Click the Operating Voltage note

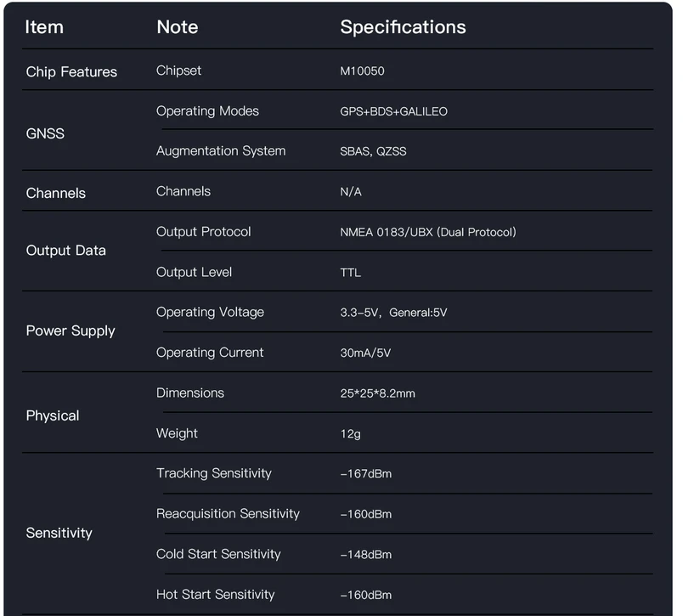tap(210, 313)
